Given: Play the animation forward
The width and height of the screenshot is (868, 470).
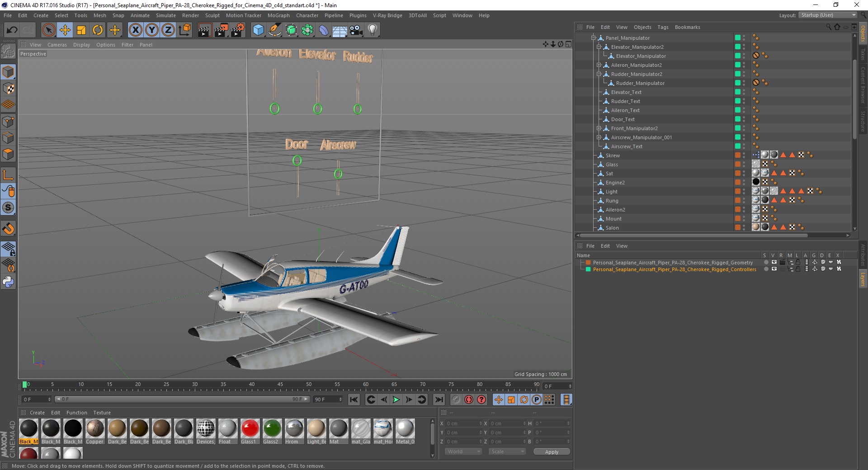Looking at the screenshot, I should tap(396, 399).
